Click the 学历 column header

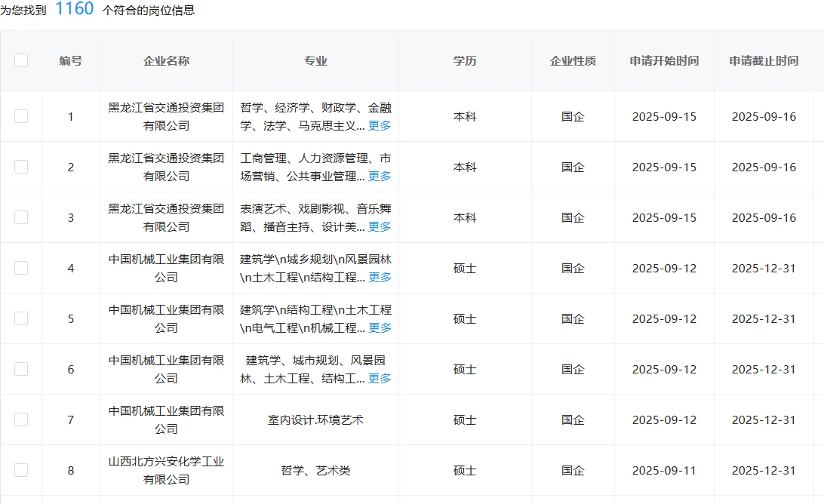click(x=465, y=60)
